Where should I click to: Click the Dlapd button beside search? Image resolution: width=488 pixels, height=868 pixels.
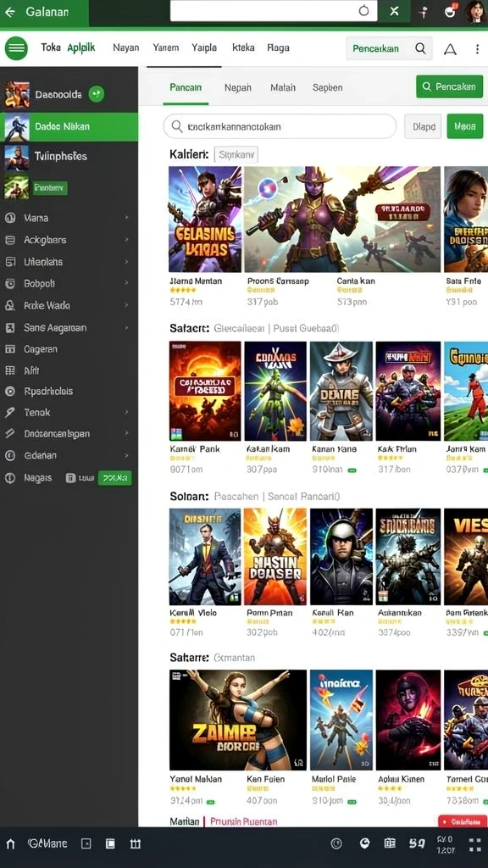click(424, 127)
